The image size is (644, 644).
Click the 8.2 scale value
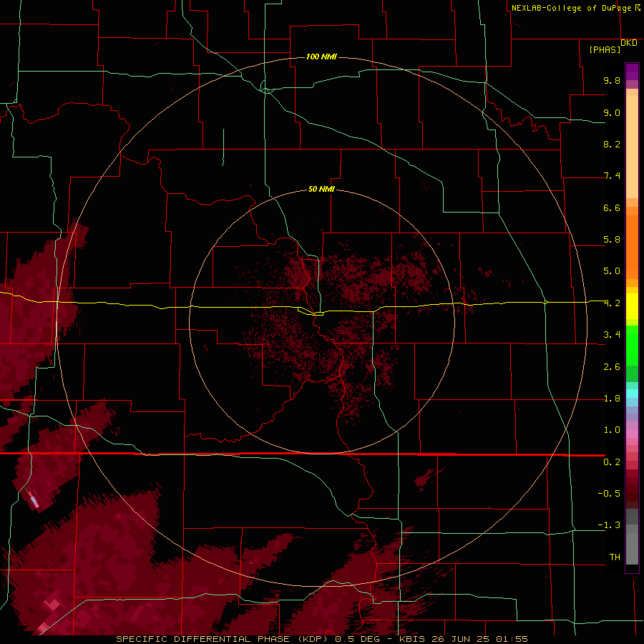click(x=612, y=144)
